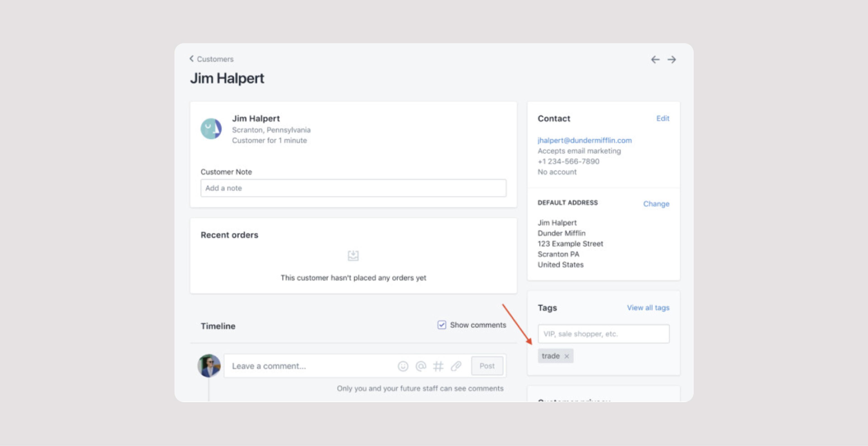Change the default address
The height and width of the screenshot is (446, 868).
656,204
